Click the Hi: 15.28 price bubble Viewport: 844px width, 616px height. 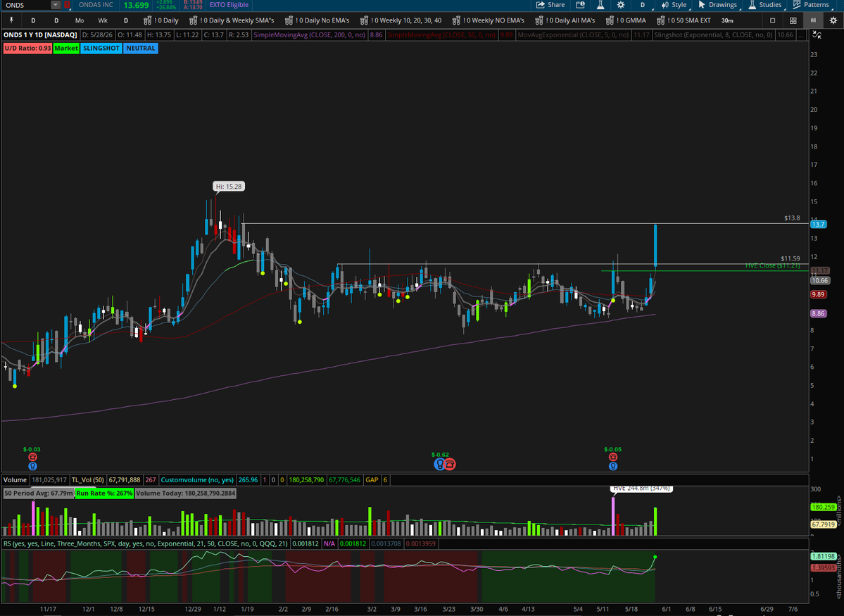click(x=229, y=187)
